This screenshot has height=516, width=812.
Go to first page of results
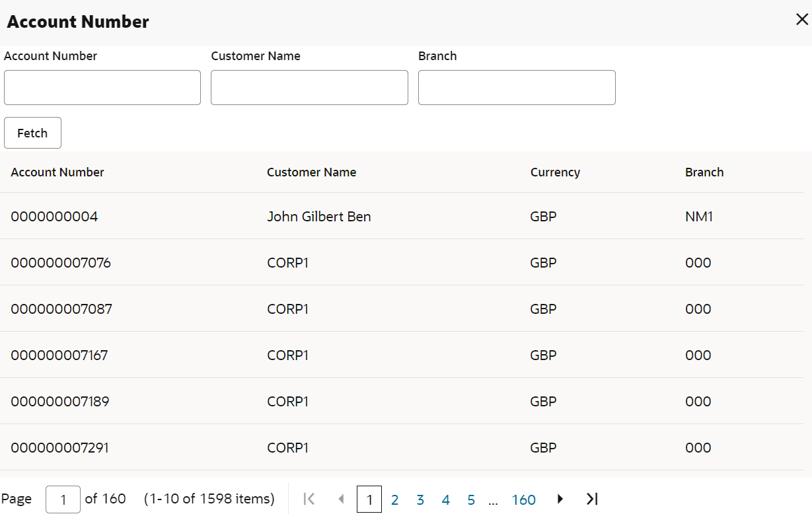(309, 499)
